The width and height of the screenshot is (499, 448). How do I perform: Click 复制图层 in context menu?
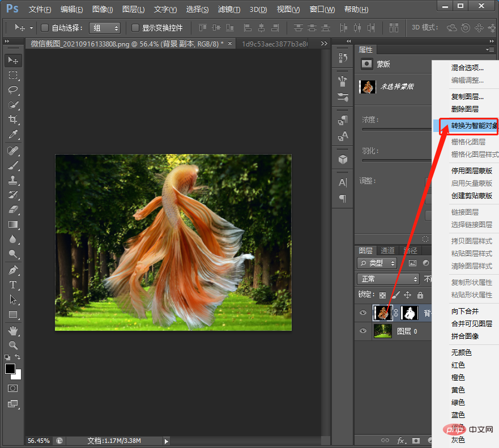click(x=467, y=96)
